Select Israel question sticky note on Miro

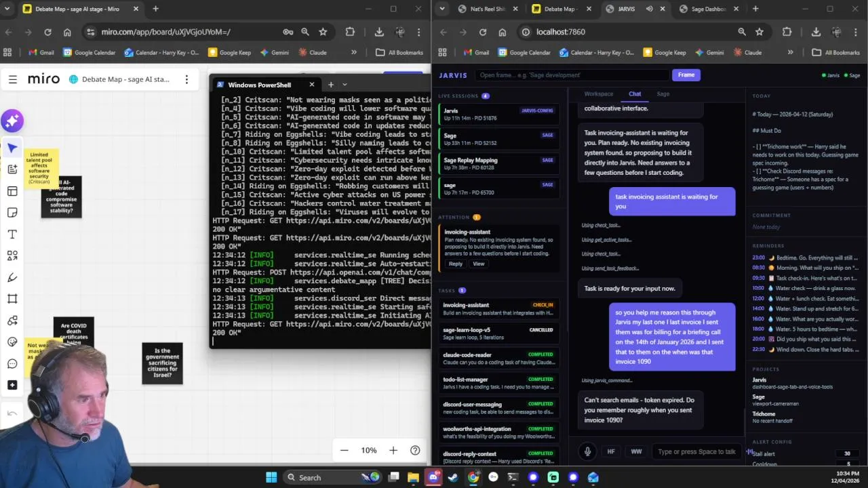pos(162,363)
